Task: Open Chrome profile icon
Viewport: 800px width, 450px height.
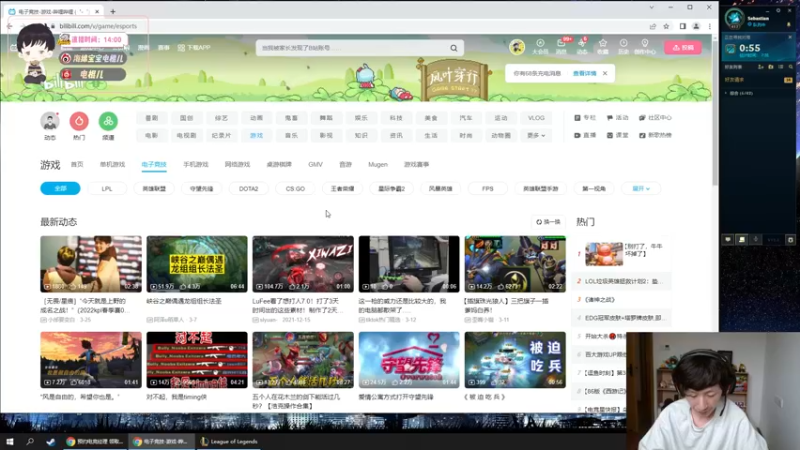Action: tap(696, 26)
